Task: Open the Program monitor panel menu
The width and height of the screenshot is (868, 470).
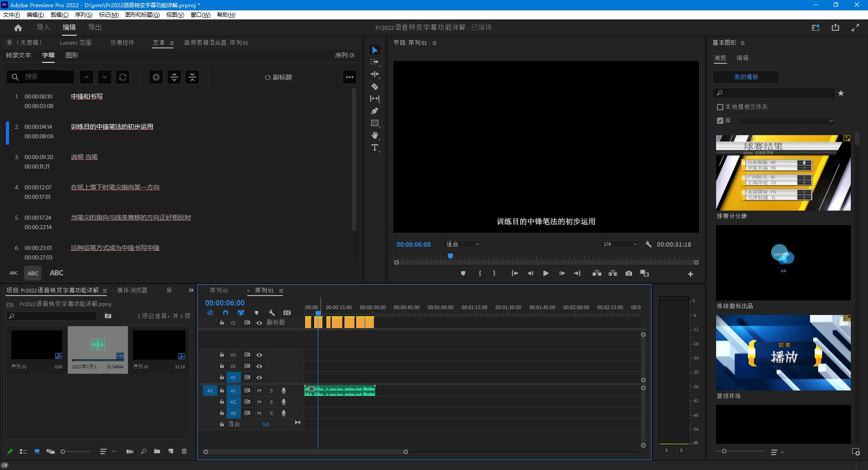Action: [434, 43]
